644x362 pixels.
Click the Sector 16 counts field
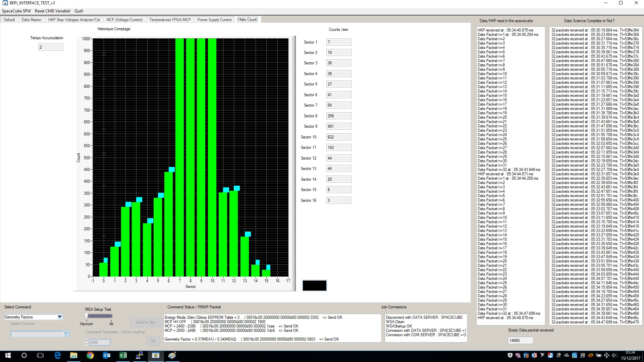click(339, 200)
